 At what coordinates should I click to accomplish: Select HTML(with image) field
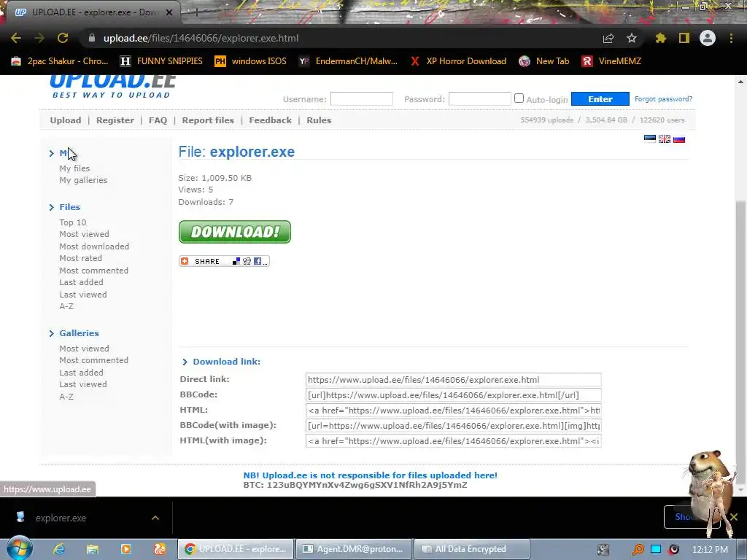[x=453, y=440]
